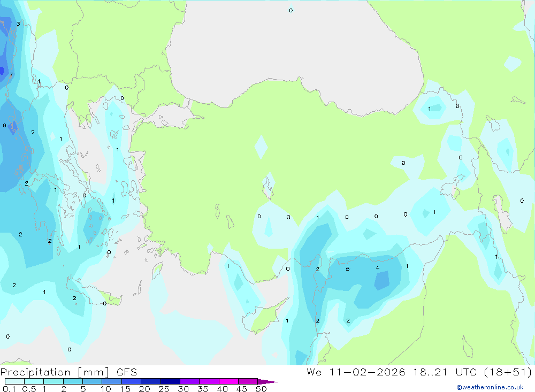The image size is (535, 392).
Task: Click the '25' legend scale label
Action: point(164,389)
